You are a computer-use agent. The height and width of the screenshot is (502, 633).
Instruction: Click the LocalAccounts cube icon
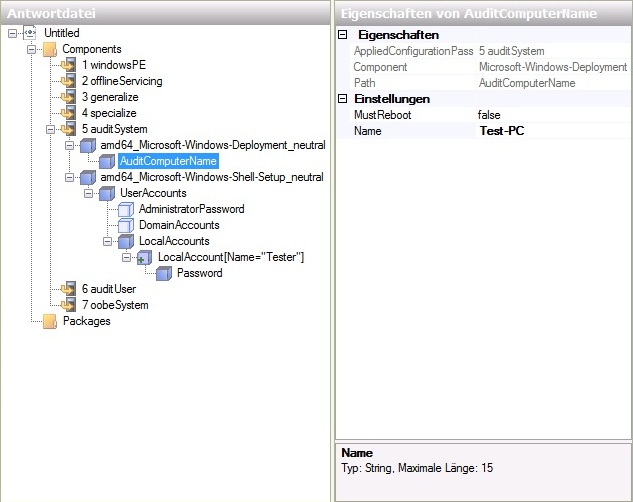(x=126, y=241)
